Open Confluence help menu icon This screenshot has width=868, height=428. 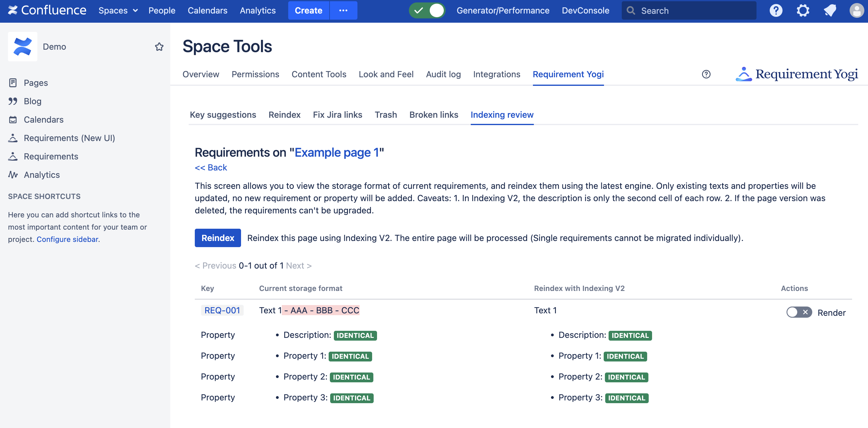click(x=776, y=10)
